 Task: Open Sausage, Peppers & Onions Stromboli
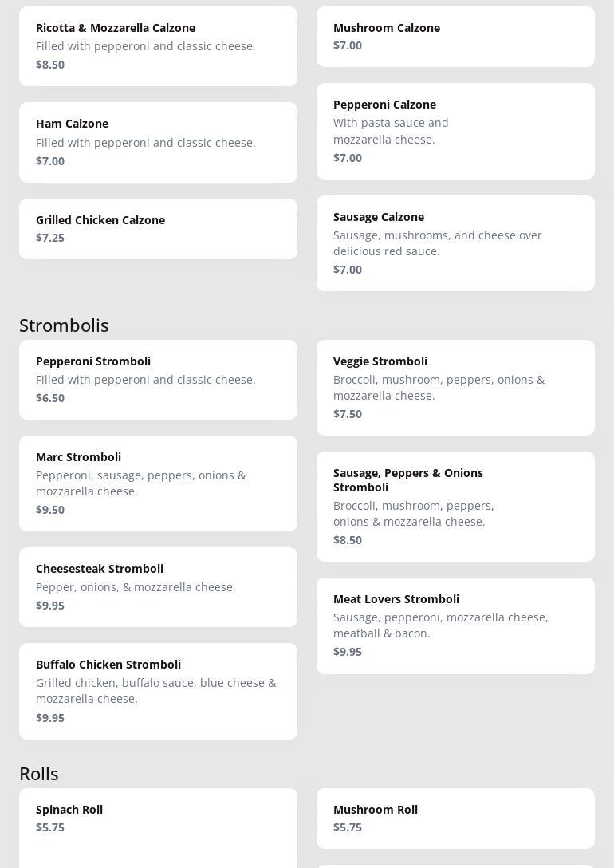point(455,506)
